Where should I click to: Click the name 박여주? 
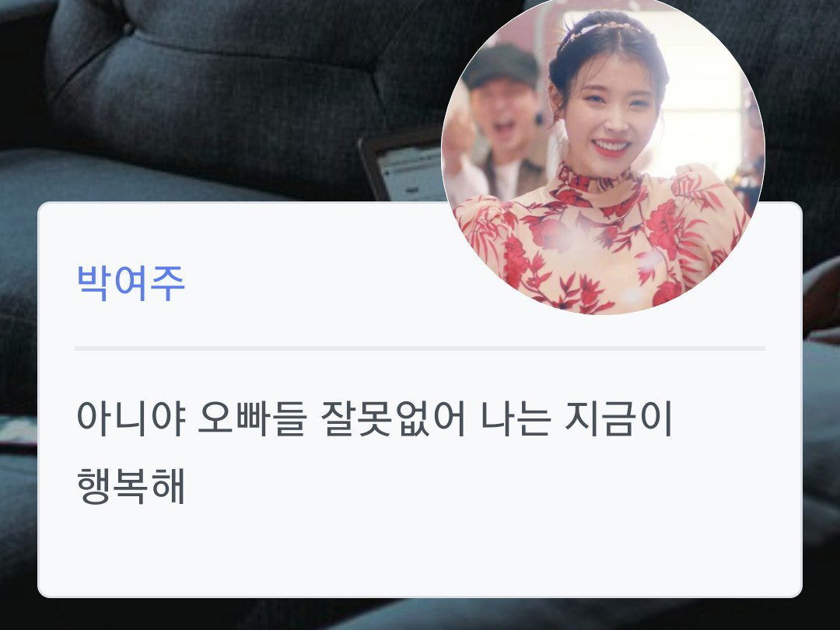pos(131,283)
